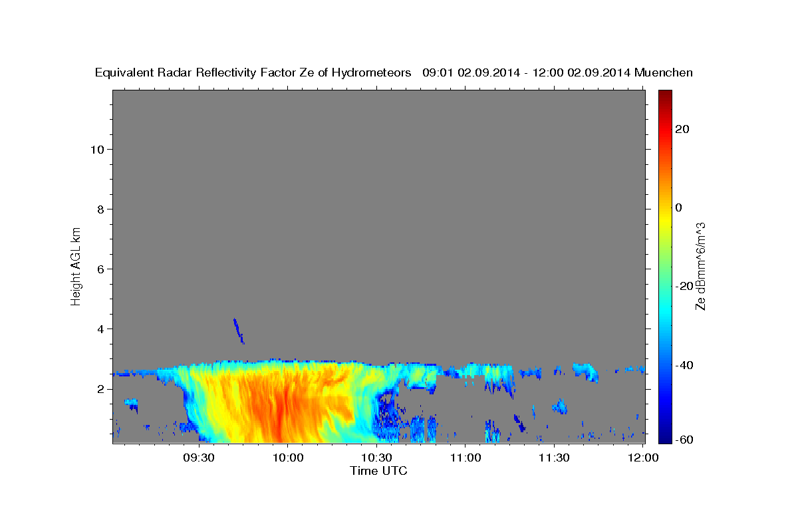Click the 10:30 time tick label
Image resolution: width=798 pixels, height=532 pixels.
(376, 458)
